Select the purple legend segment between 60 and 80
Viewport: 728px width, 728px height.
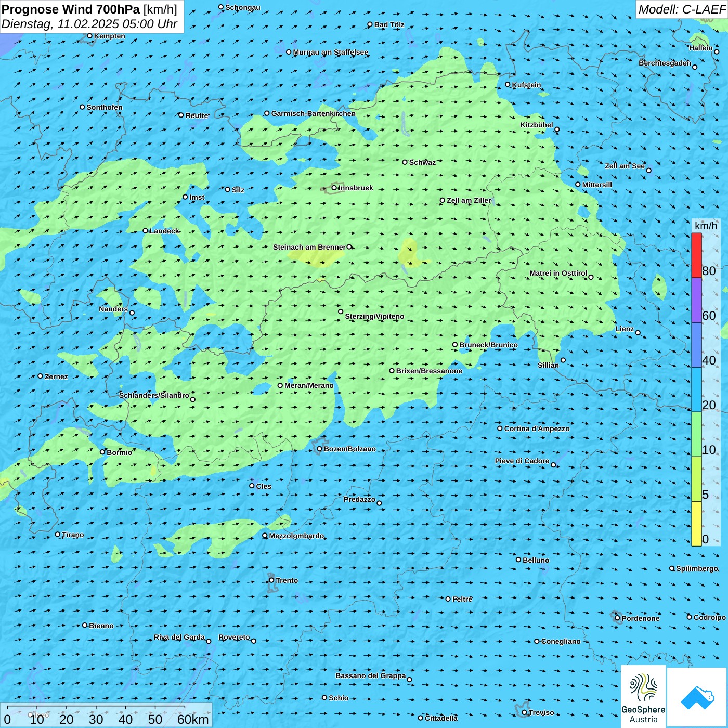[x=696, y=300]
